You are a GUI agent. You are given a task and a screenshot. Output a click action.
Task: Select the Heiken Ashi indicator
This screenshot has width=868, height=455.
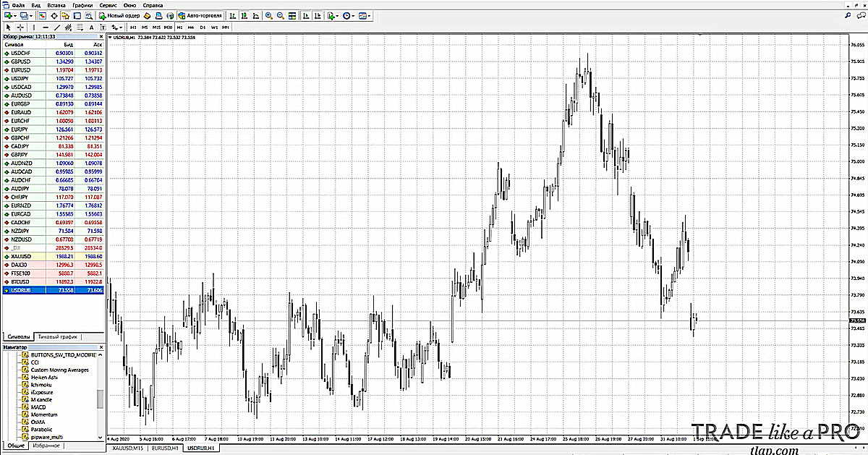[x=44, y=377]
